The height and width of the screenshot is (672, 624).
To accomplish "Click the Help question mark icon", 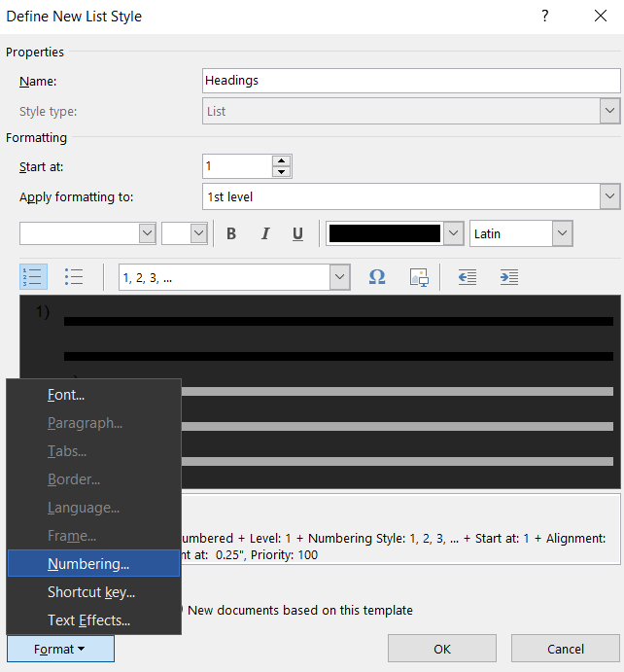I will pyautogui.click(x=545, y=16).
